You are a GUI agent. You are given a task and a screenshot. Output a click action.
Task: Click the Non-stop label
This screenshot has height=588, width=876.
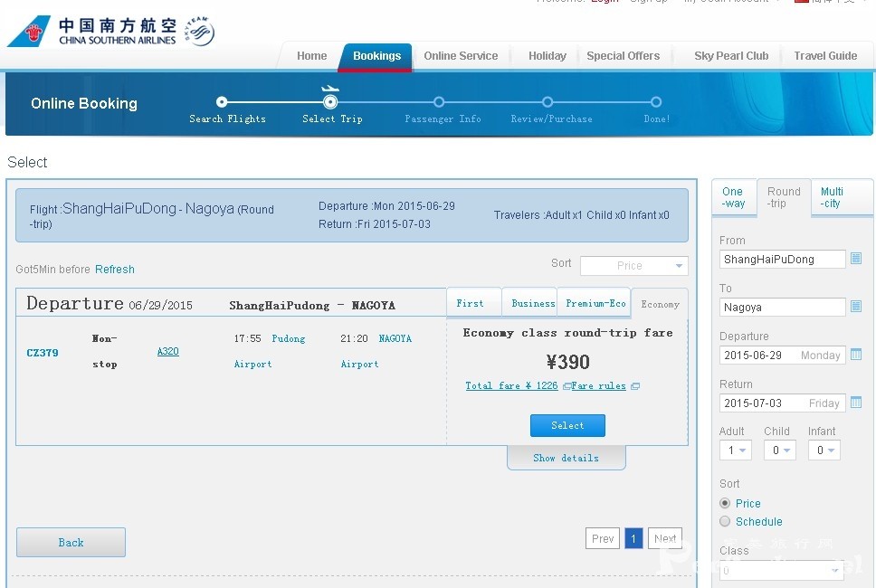click(x=104, y=351)
